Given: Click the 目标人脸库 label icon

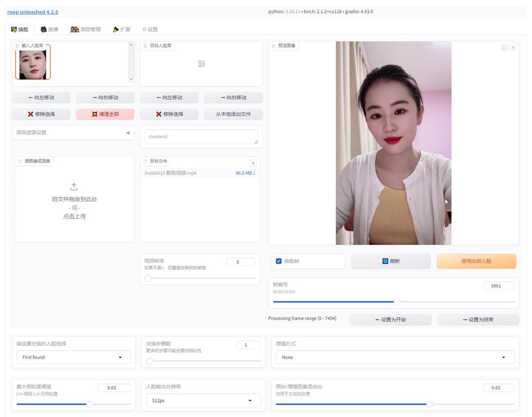Looking at the screenshot, I should pyautogui.click(x=145, y=46).
